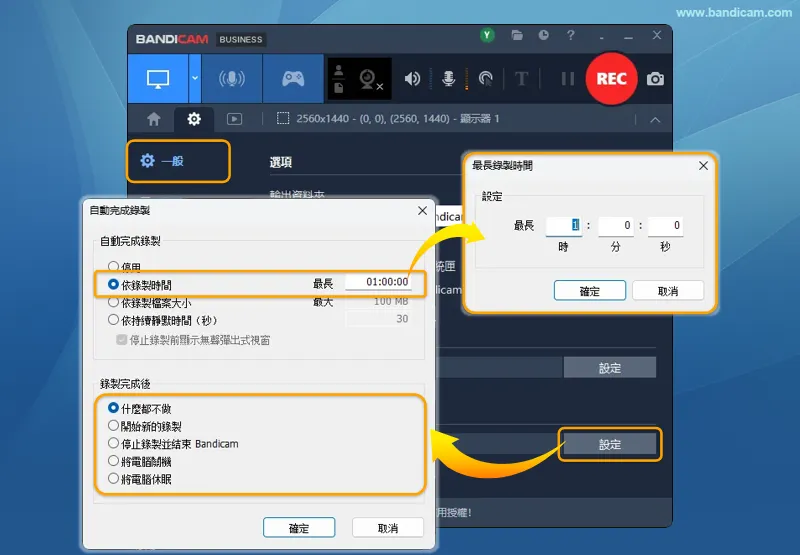Click the 30 seconds silence field
This screenshot has height=555, width=800.
(x=378, y=319)
